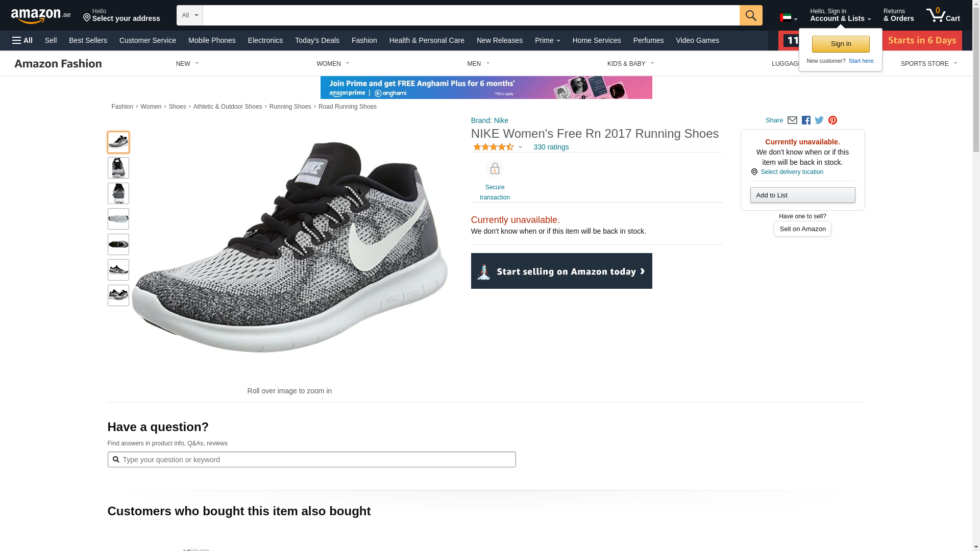
Task: Share product on Twitter
Action: coord(819,120)
